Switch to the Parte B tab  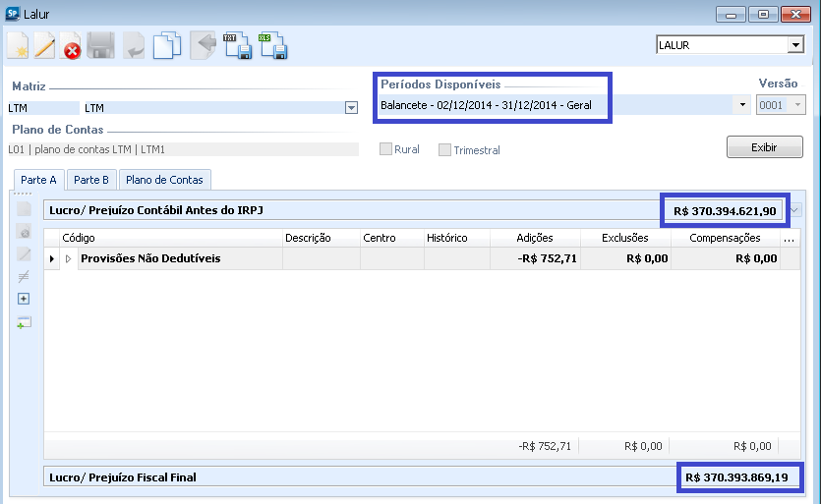91,180
